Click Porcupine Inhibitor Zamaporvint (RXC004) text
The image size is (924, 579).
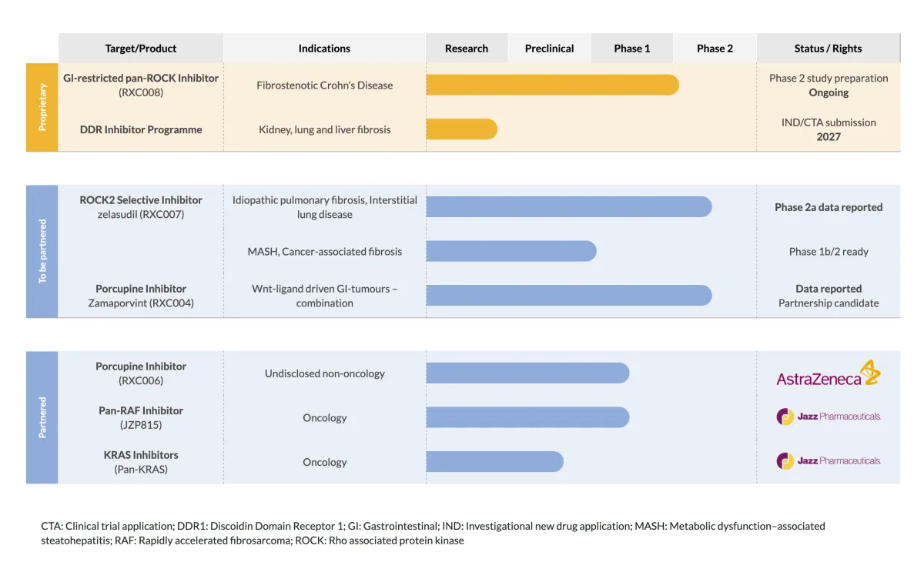pos(141,296)
